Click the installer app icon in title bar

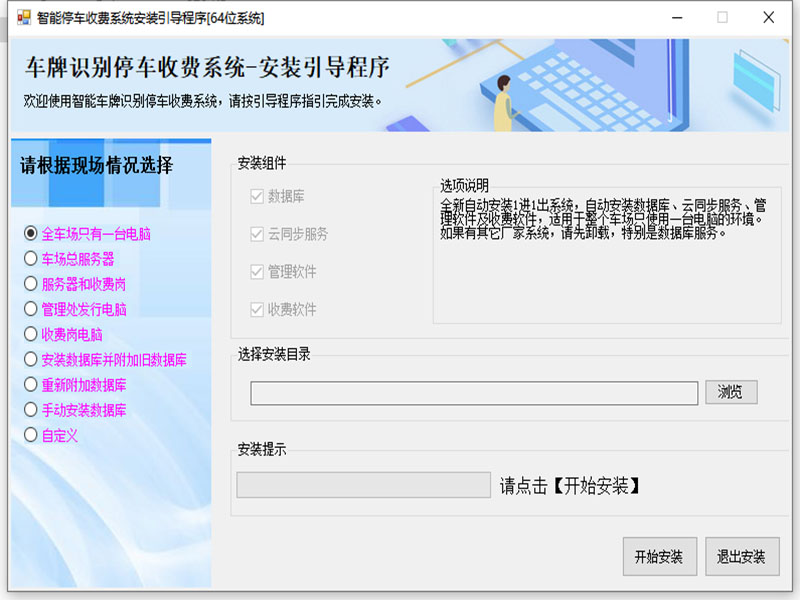point(22,17)
